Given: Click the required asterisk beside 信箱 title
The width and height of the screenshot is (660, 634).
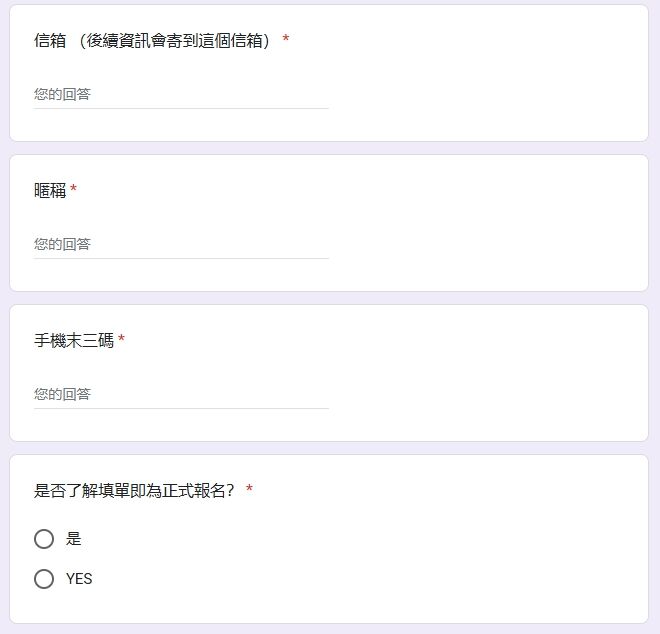Looking at the screenshot, I should (x=286, y=39).
